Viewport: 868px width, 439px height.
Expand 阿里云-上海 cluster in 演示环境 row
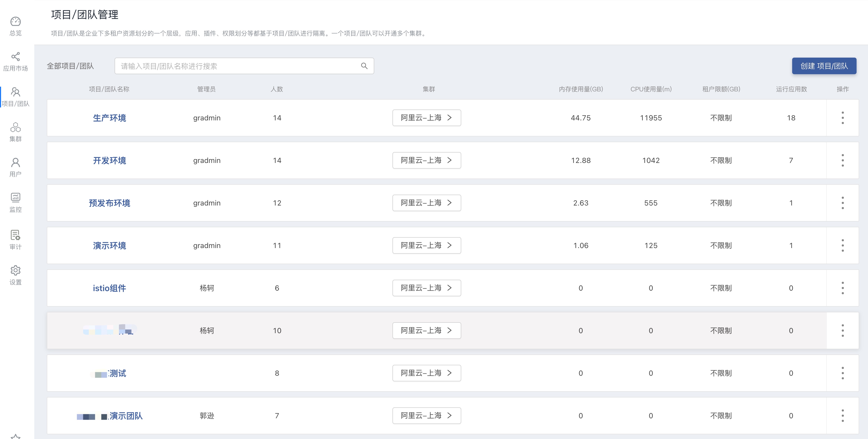[x=426, y=245]
